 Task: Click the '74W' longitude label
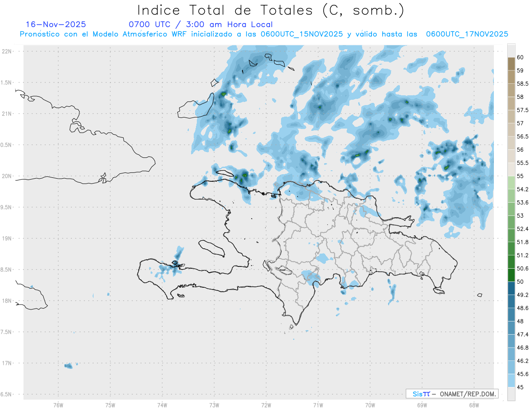pos(162,405)
